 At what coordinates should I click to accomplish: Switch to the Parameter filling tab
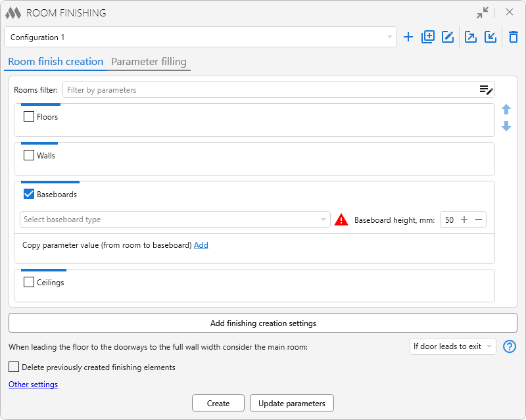click(149, 62)
